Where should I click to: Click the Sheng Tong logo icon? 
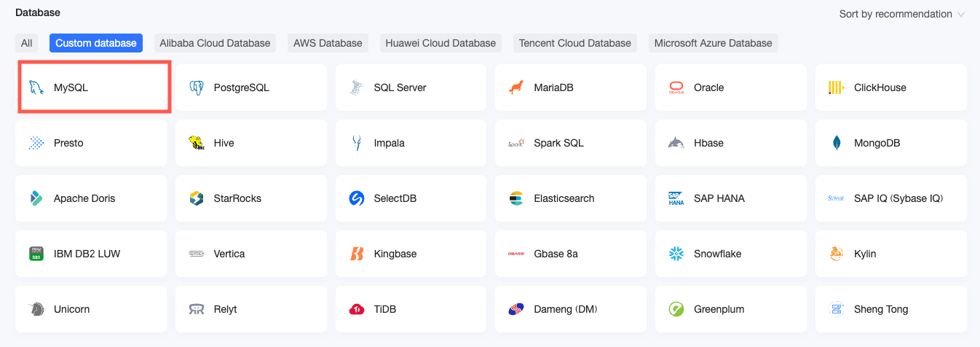point(837,309)
